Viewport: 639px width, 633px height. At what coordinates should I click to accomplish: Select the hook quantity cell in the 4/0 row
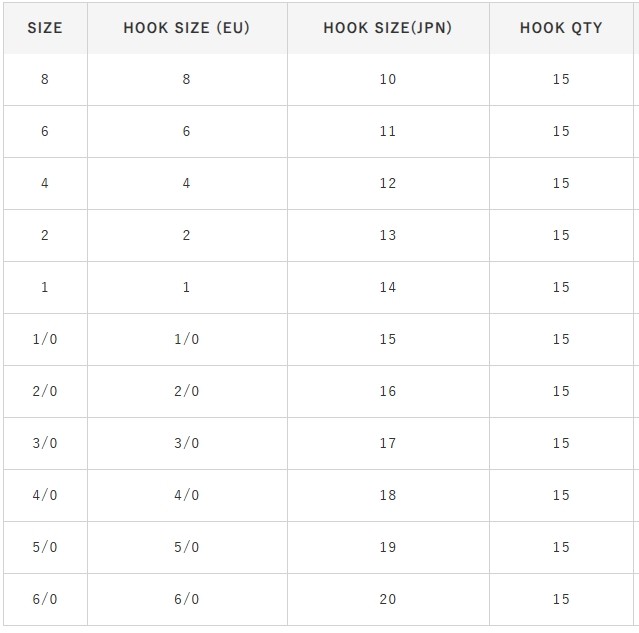pos(561,495)
